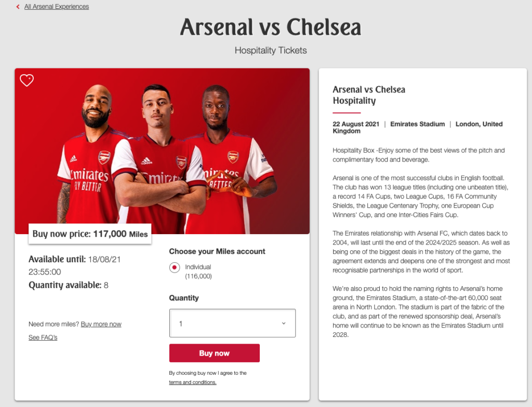Click the Buy now button
Viewport: 532px width, 407px height.
[215, 353]
